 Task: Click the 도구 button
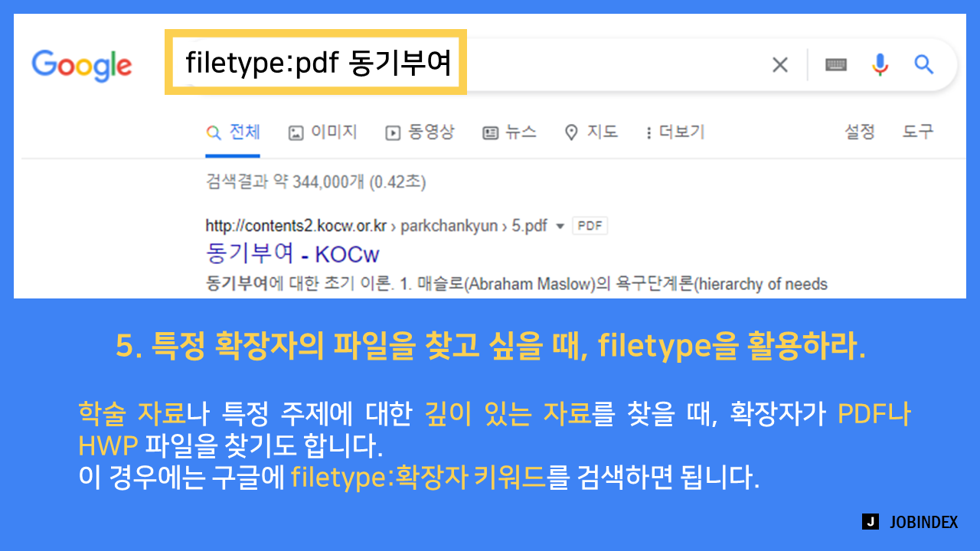(x=917, y=132)
